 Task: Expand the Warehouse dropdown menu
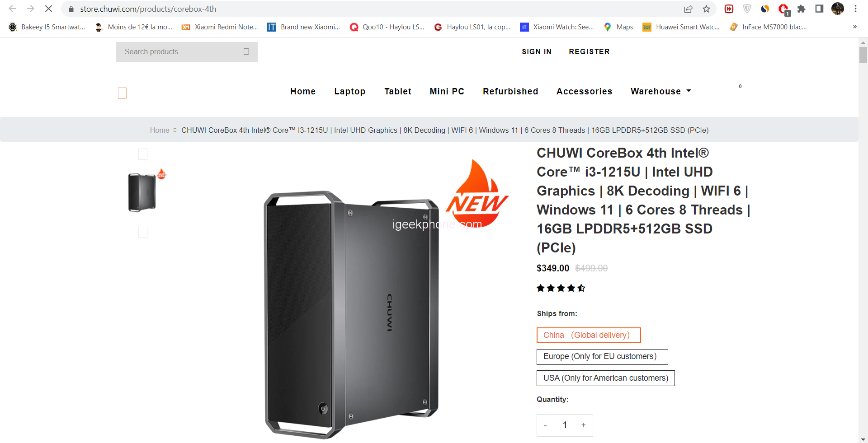pyautogui.click(x=660, y=91)
